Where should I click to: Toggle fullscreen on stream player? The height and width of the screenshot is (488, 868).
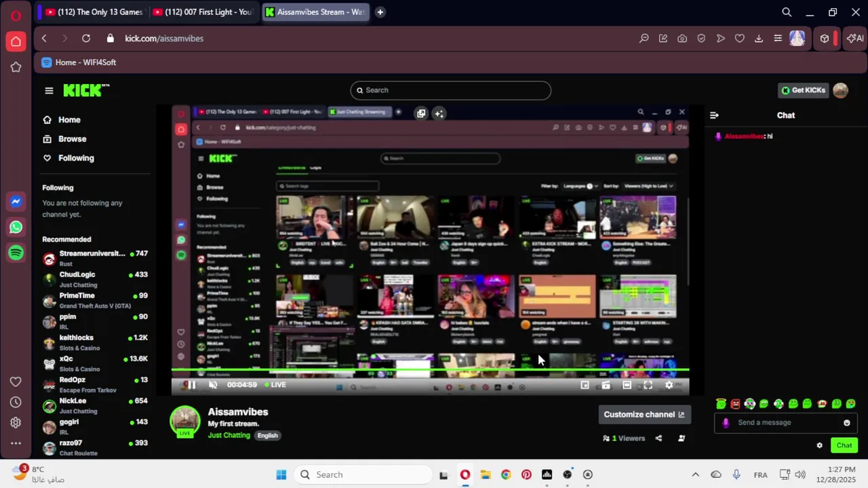tap(648, 385)
